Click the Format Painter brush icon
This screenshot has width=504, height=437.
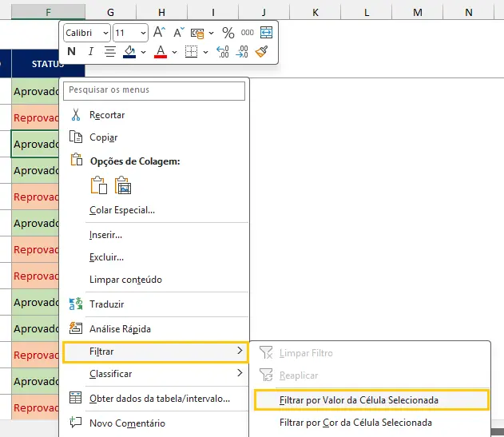[x=262, y=52]
